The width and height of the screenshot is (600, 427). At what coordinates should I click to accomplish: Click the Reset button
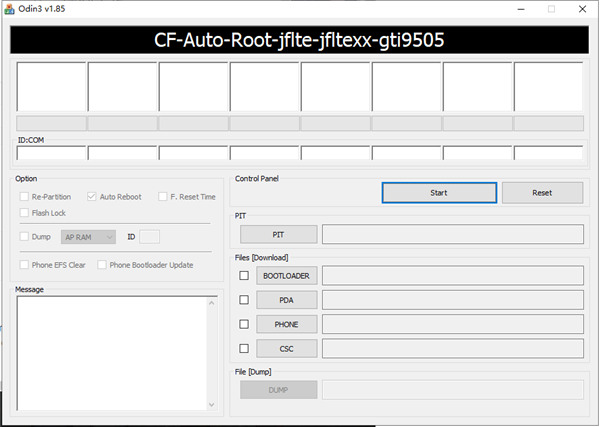click(x=542, y=192)
